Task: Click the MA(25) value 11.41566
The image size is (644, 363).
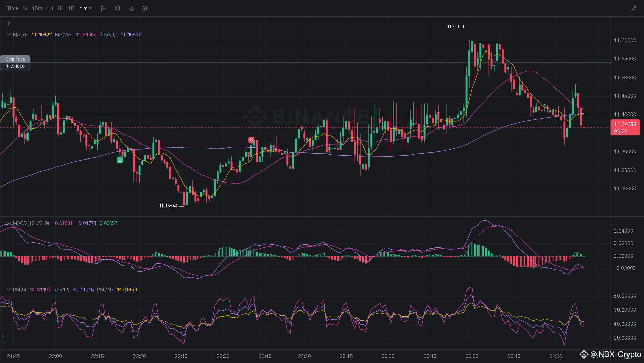Action: pyautogui.click(x=86, y=35)
